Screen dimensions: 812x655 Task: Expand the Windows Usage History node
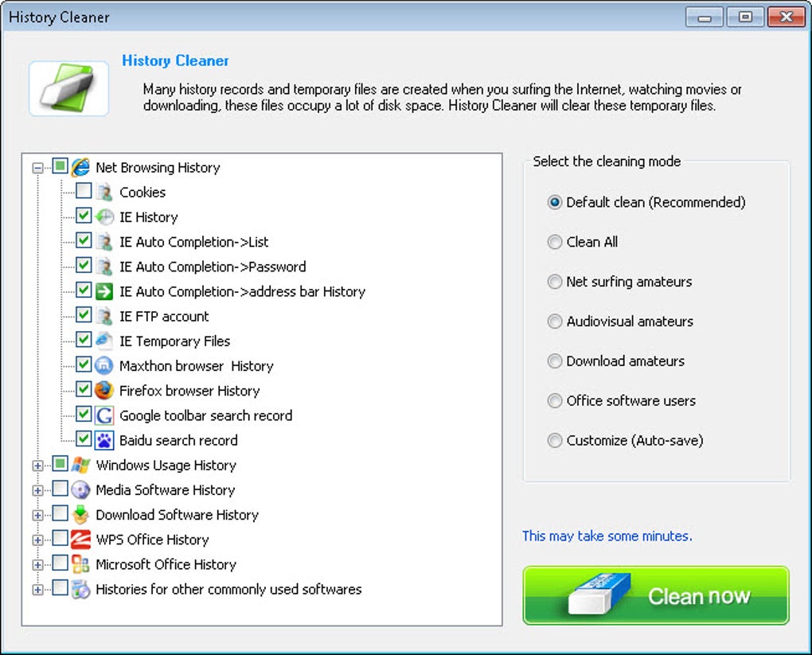click(x=37, y=466)
